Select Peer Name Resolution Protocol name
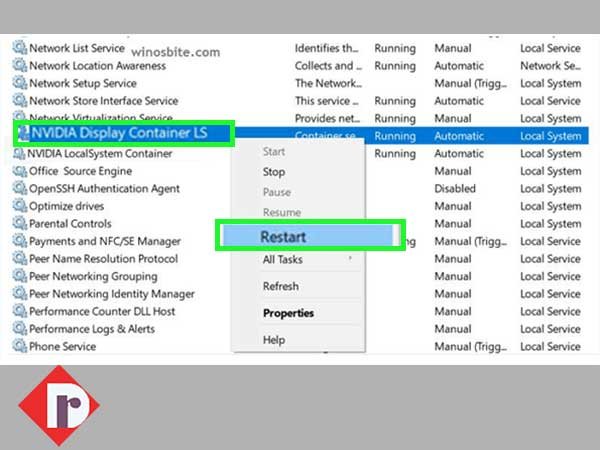The width and height of the screenshot is (600, 450). point(104,259)
